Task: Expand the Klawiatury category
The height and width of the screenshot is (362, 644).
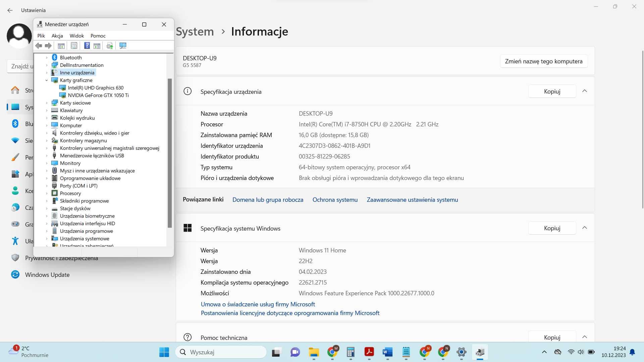Action: pyautogui.click(x=47, y=110)
